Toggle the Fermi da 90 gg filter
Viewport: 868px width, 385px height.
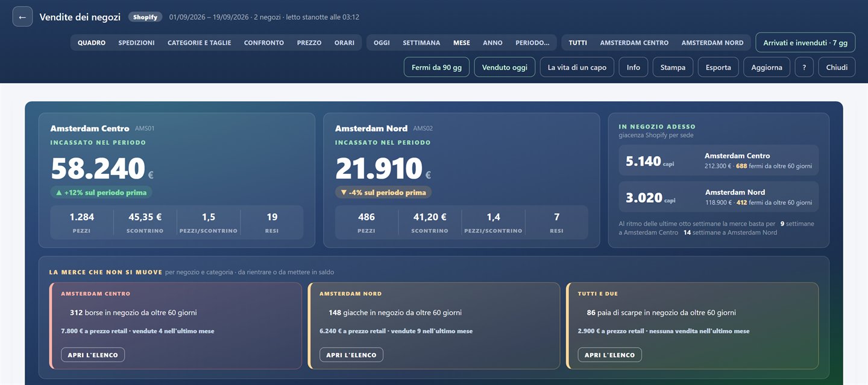click(437, 67)
